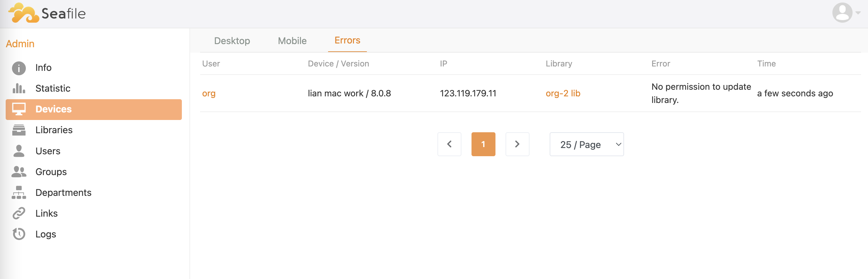Viewport: 868px width, 279px height.
Task: Click the Info circle icon in sidebar
Action: tap(19, 68)
